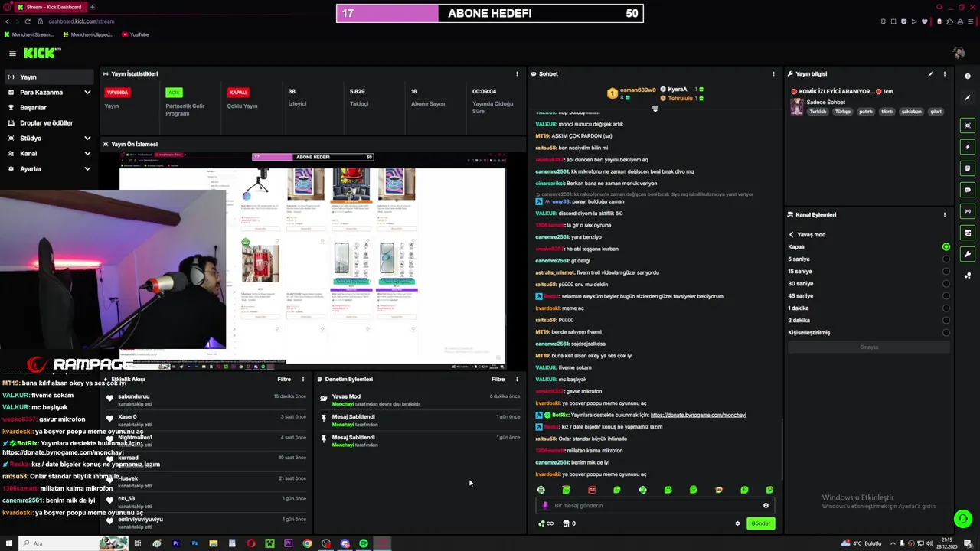Click the Kick logo
This screenshot has width=980, height=551.
click(x=42, y=53)
